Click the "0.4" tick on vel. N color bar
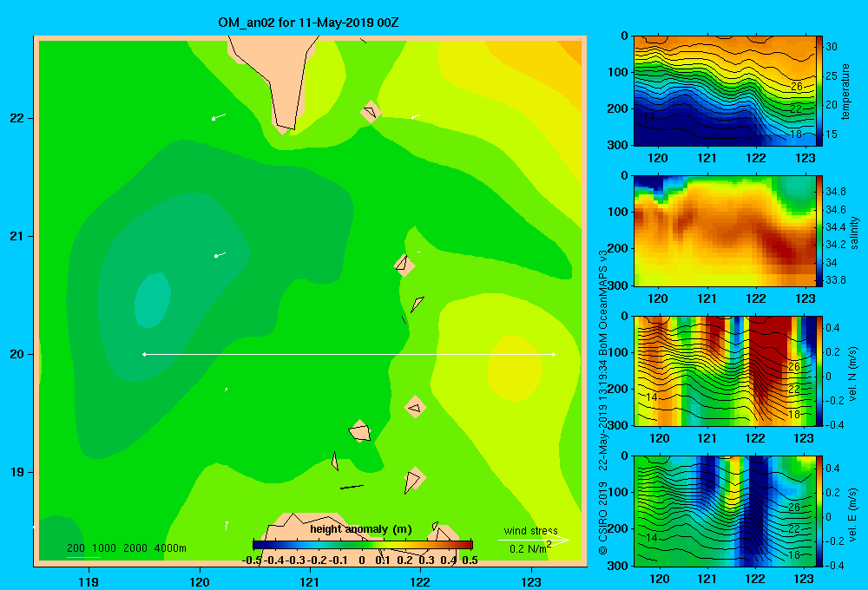Image resolution: width=868 pixels, height=590 pixels. [832, 328]
